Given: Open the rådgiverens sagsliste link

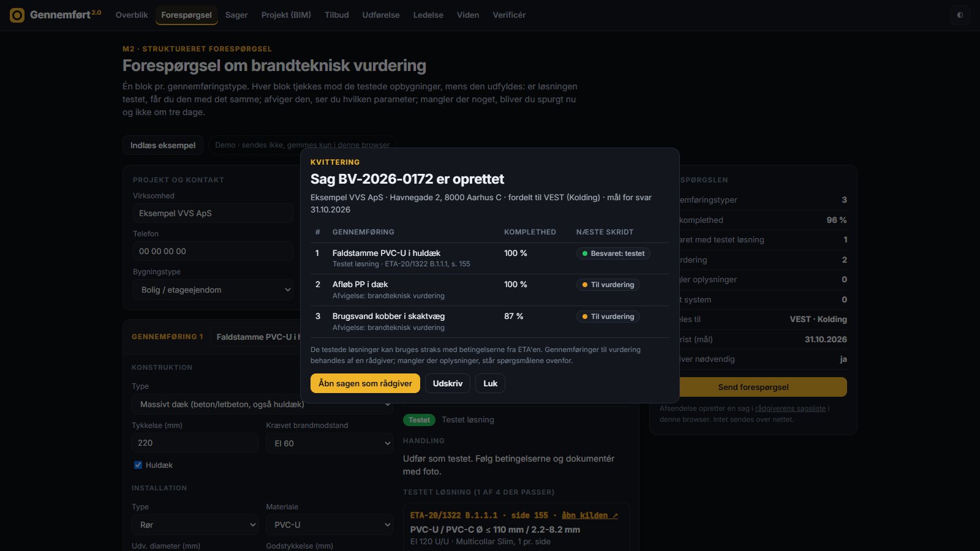Looking at the screenshot, I should (x=790, y=408).
